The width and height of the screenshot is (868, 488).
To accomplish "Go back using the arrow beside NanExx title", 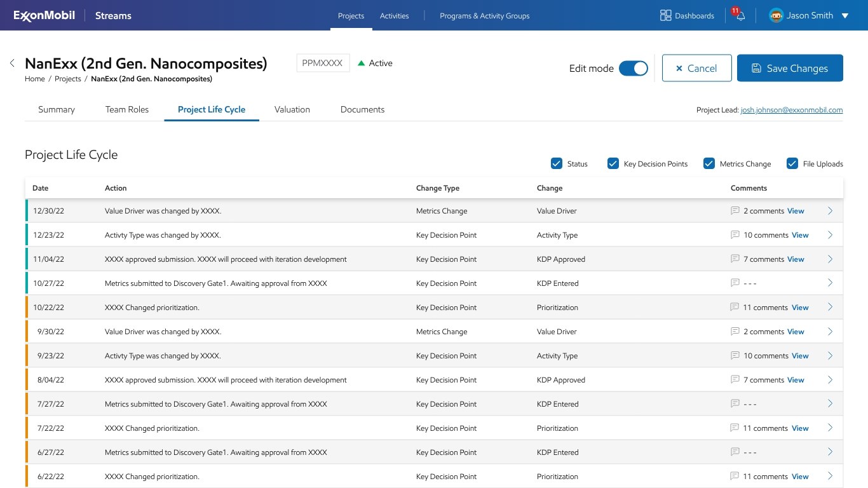I will [12, 63].
